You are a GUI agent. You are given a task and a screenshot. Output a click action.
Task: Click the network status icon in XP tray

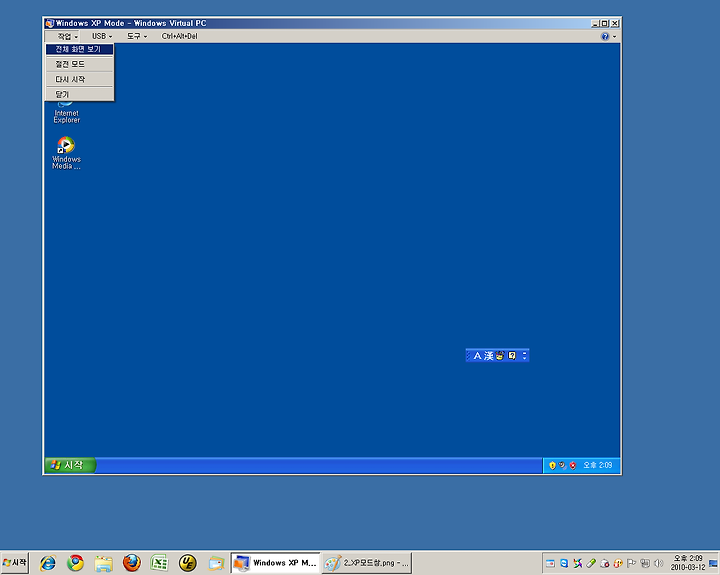point(562,466)
